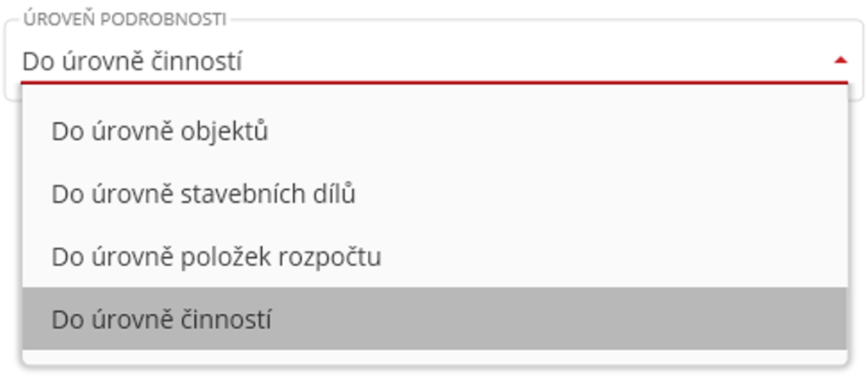Select "Do úrovně objektů" option
Viewport: 868px width, 380px height.
click(x=160, y=131)
